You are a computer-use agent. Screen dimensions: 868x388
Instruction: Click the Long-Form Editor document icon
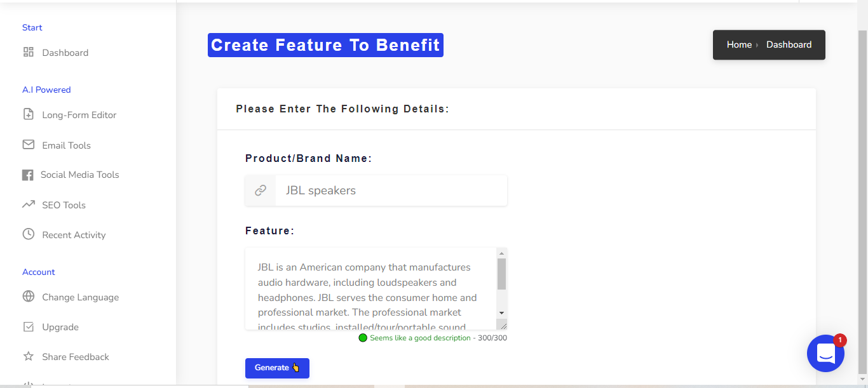point(28,114)
